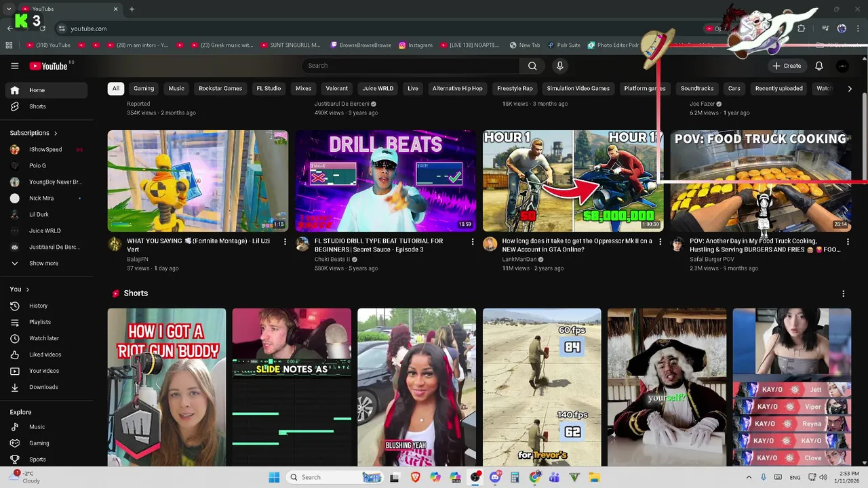Click the YouTube search input field
868x488 pixels.
(x=410, y=66)
